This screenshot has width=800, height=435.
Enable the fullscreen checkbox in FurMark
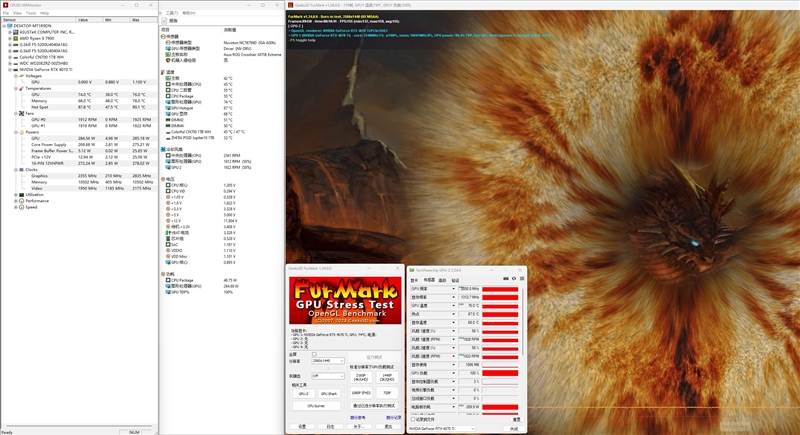click(314, 354)
